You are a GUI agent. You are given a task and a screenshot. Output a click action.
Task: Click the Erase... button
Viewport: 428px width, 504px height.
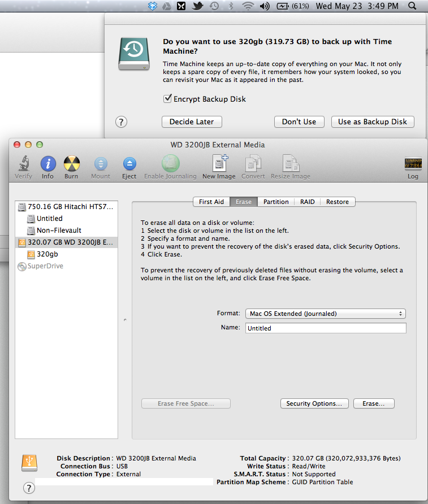374,403
